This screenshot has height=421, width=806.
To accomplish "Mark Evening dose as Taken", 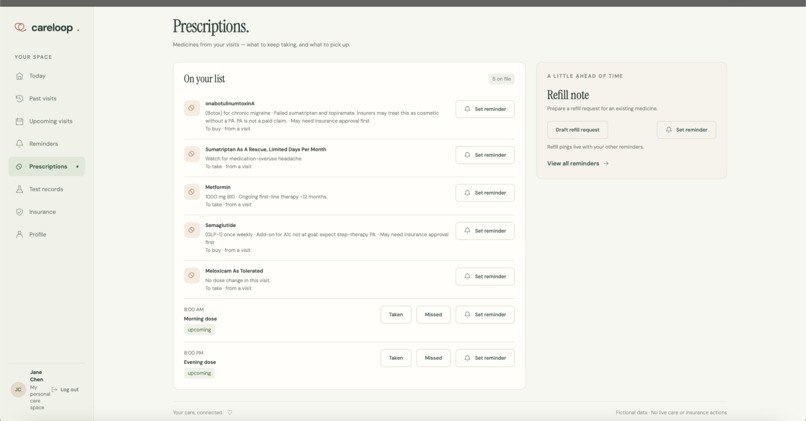I will [x=396, y=358].
